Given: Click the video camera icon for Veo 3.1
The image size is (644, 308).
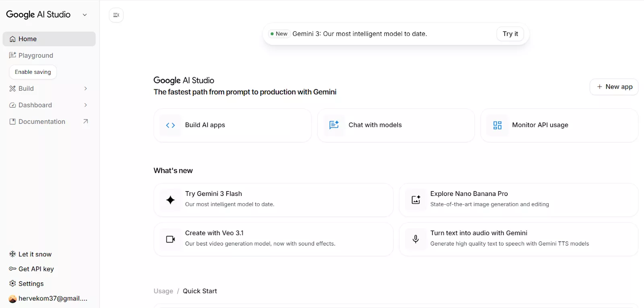Looking at the screenshot, I should tap(170, 239).
